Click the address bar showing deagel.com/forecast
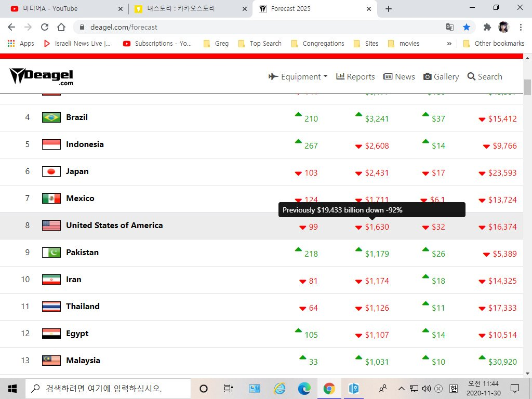The image size is (532, 399). 260,27
